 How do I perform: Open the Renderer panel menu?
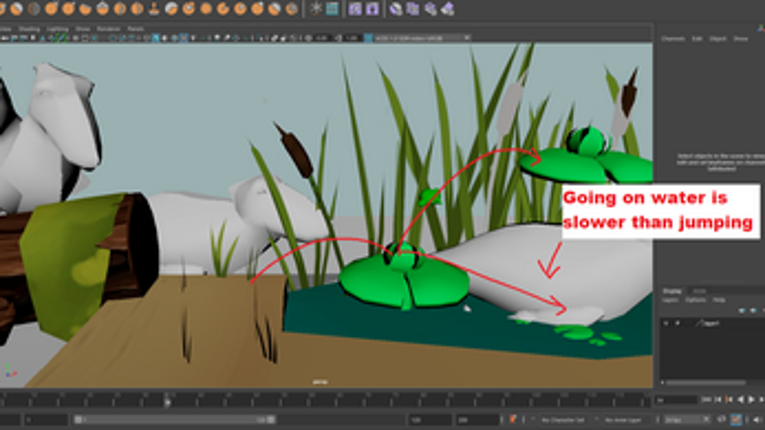pyautogui.click(x=108, y=29)
